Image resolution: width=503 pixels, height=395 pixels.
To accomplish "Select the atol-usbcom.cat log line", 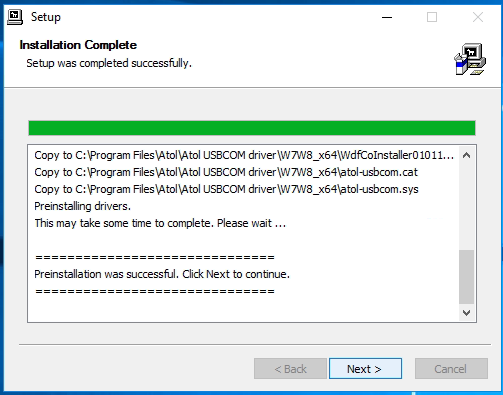I will 226,172.
